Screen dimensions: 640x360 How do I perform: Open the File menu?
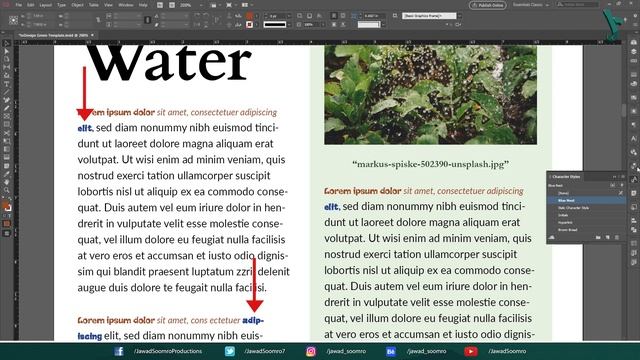tap(19, 5)
